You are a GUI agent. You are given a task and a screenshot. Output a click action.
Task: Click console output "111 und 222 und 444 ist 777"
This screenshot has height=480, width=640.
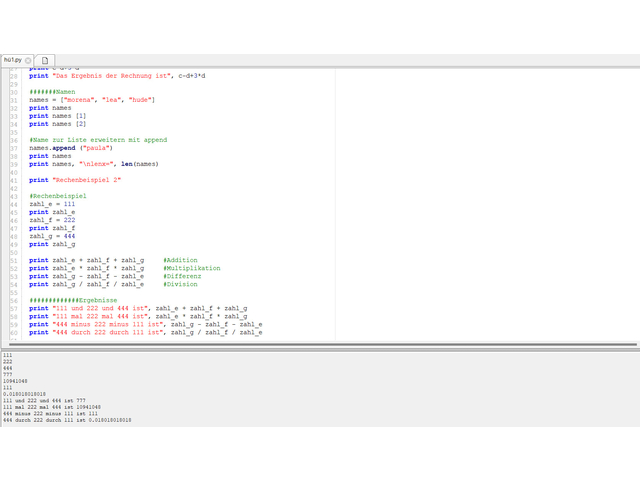(44, 401)
